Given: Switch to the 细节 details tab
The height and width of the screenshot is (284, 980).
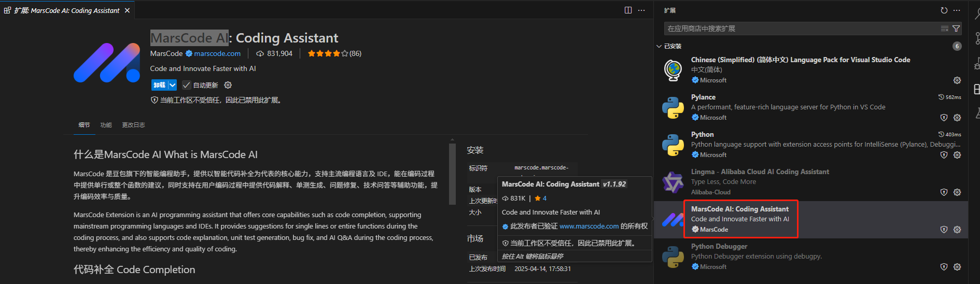Looking at the screenshot, I should 84,125.
